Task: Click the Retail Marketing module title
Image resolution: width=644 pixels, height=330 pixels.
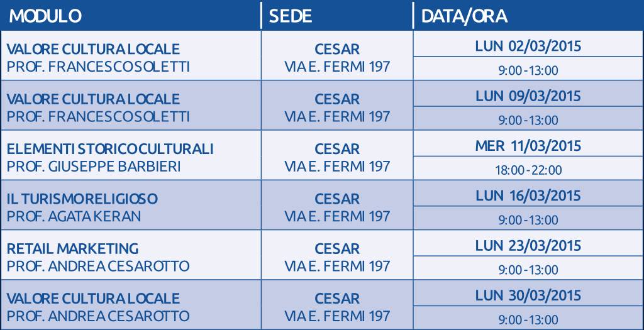Action: (73, 249)
